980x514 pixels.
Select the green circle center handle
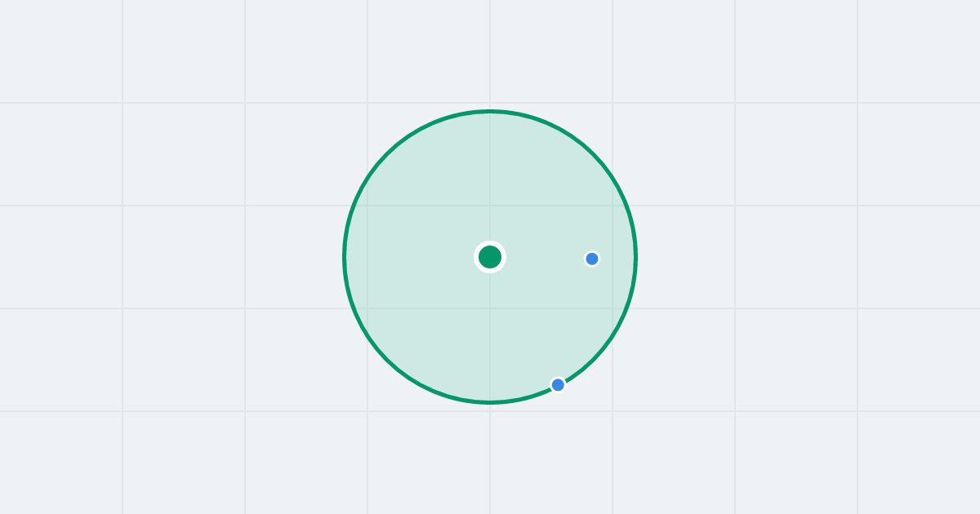point(490,257)
